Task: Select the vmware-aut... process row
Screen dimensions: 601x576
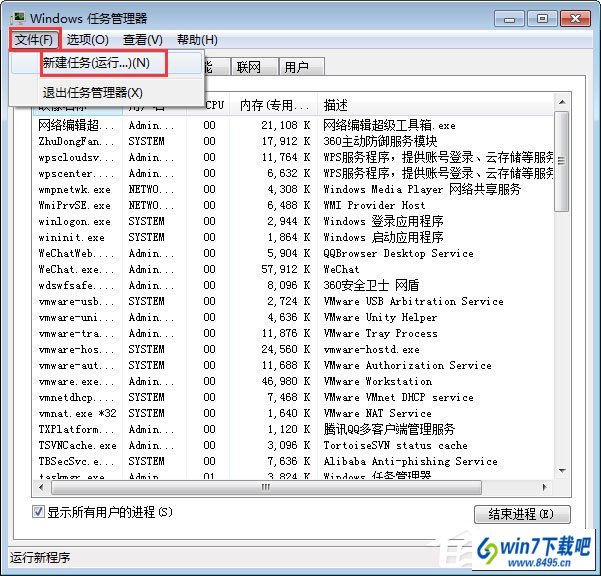Action: point(293,365)
